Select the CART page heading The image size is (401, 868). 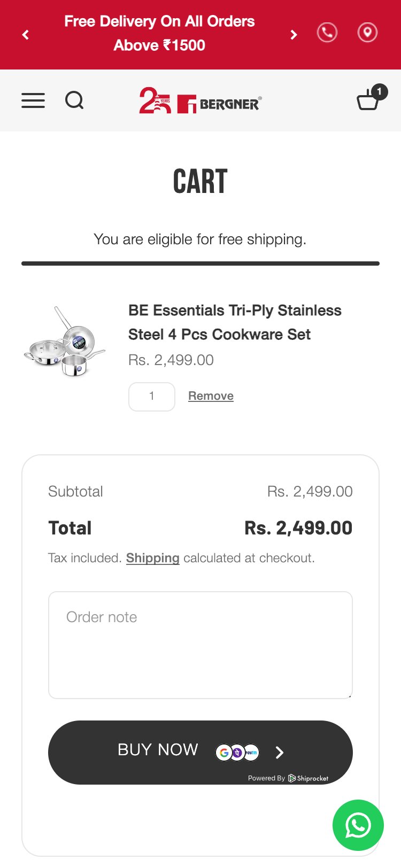pos(200,182)
